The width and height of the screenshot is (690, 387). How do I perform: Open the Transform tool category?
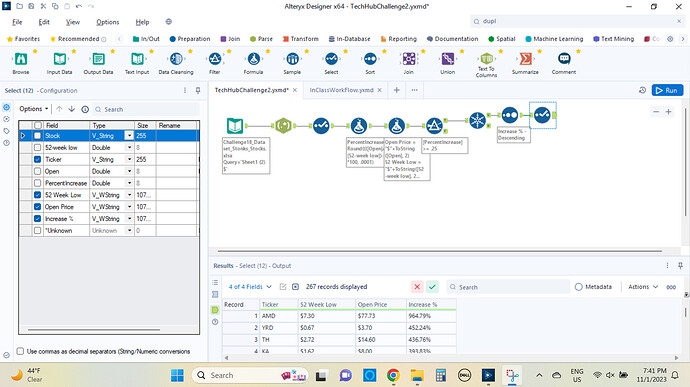pyautogui.click(x=301, y=39)
